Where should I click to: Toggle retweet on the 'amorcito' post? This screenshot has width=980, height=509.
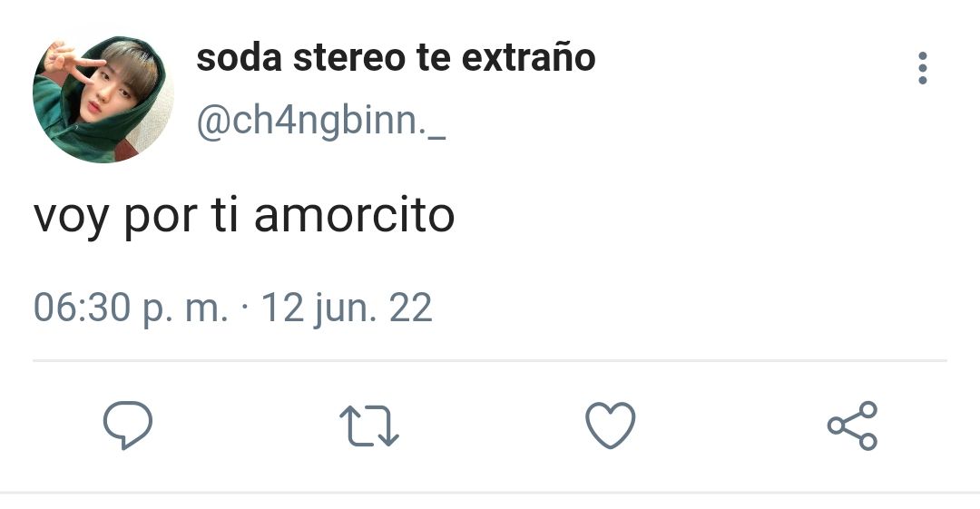point(368,426)
